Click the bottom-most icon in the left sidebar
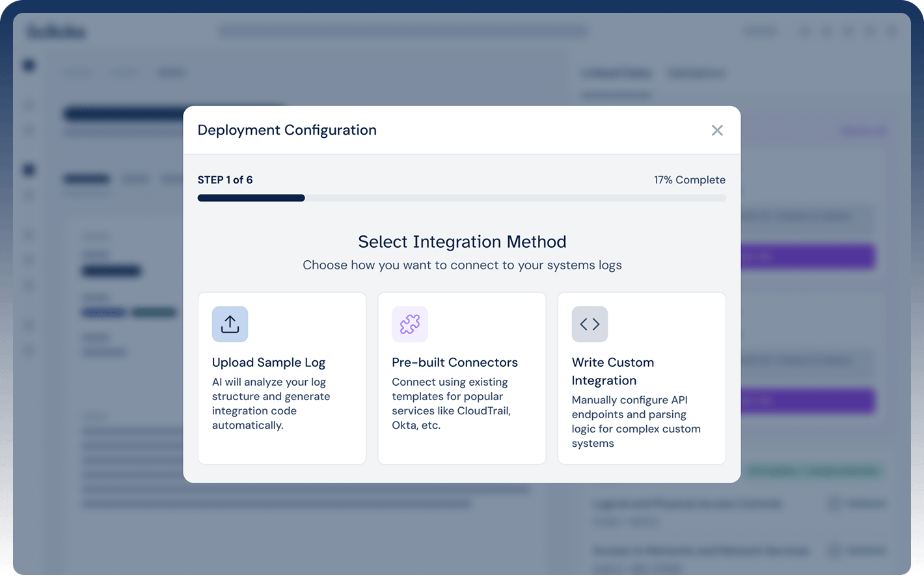Viewport: 924px width, 588px height. click(28, 350)
